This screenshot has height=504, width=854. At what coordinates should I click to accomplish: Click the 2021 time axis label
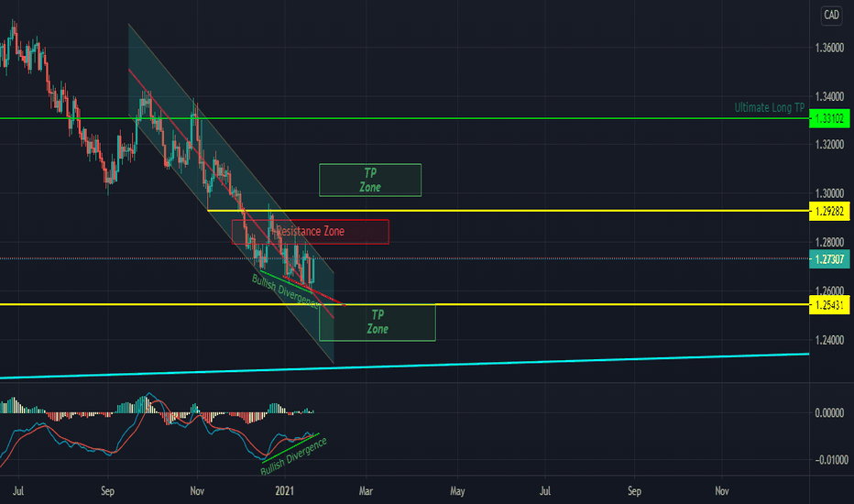coord(284,491)
